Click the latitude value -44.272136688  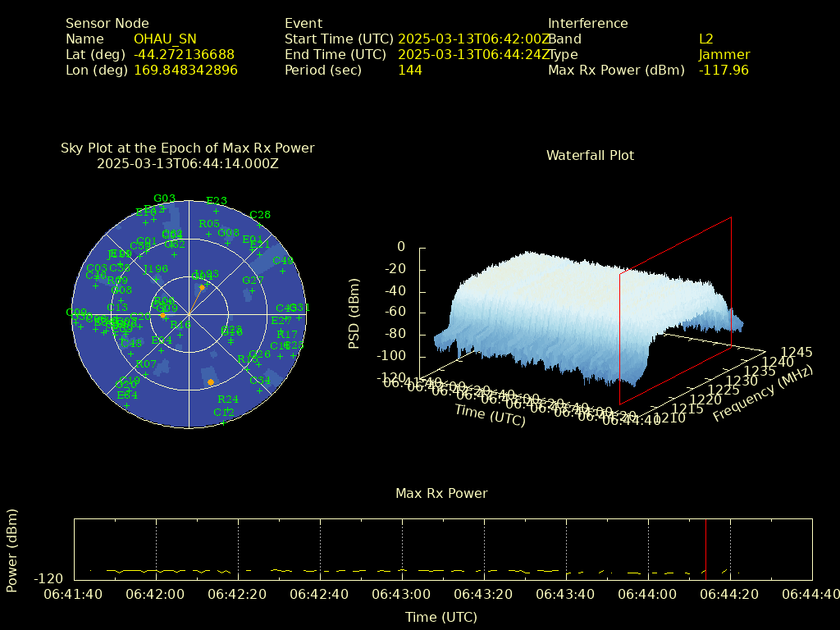[184, 54]
